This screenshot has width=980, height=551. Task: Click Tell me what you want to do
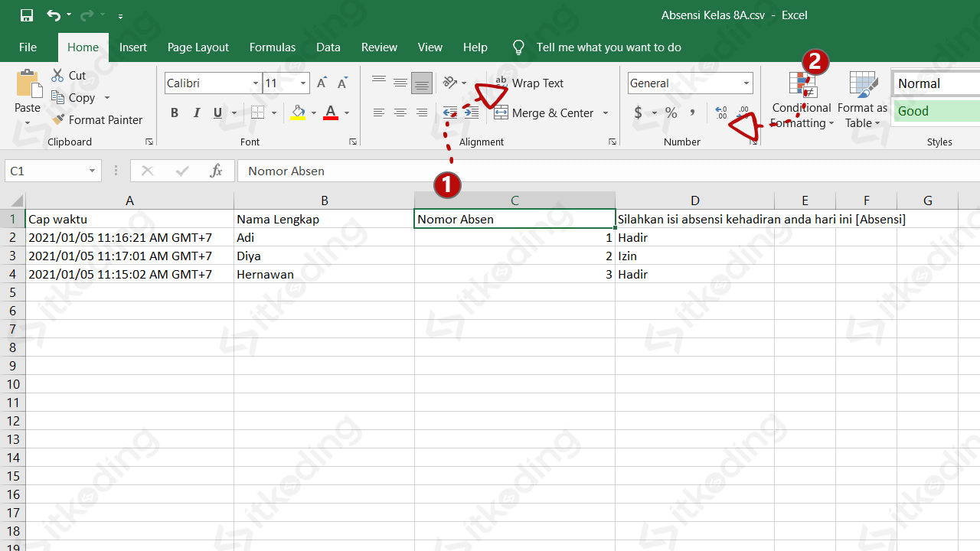click(x=609, y=47)
